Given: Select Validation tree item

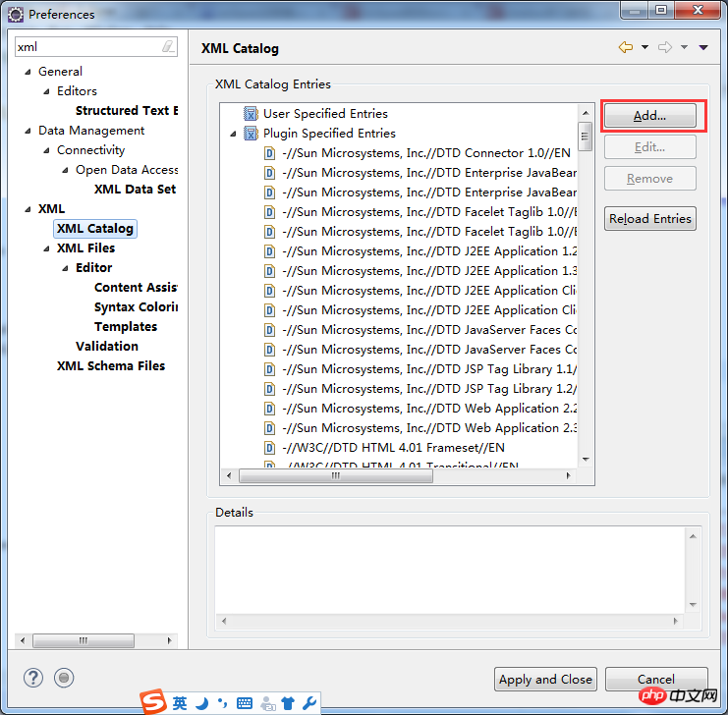Looking at the screenshot, I should (x=107, y=347).
